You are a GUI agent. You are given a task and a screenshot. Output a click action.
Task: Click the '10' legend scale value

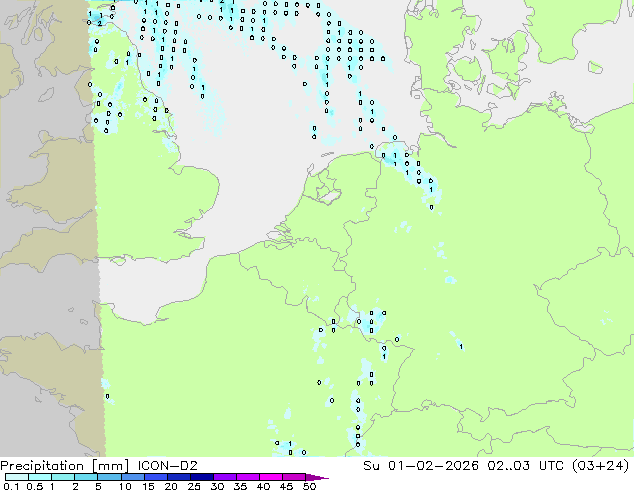[125, 486]
